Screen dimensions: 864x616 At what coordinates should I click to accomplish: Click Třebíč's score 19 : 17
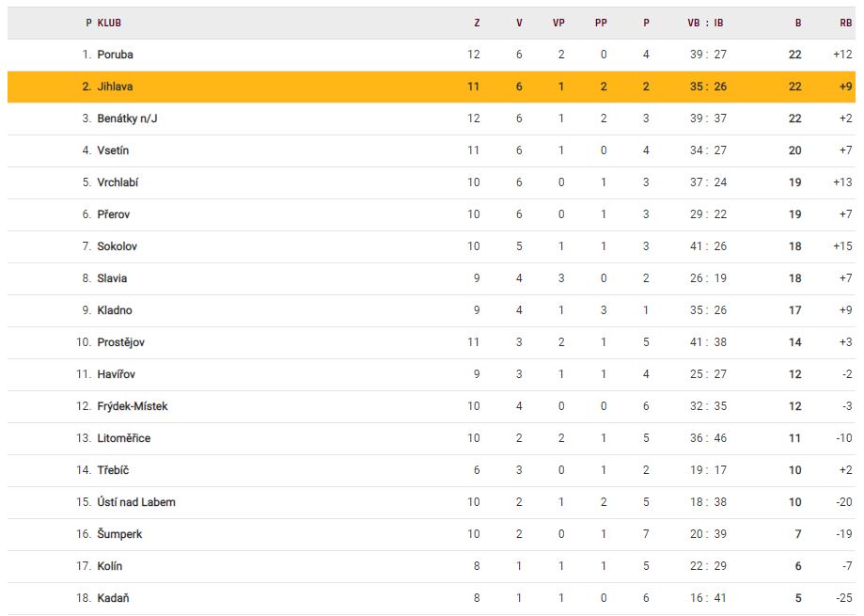tap(709, 470)
